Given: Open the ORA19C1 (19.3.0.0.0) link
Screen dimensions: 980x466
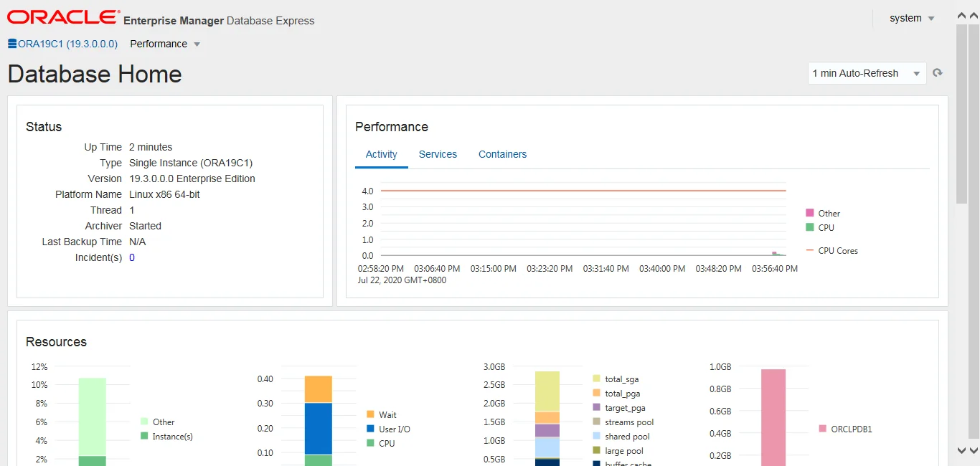Looking at the screenshot, I should click(x=68, y=43).
